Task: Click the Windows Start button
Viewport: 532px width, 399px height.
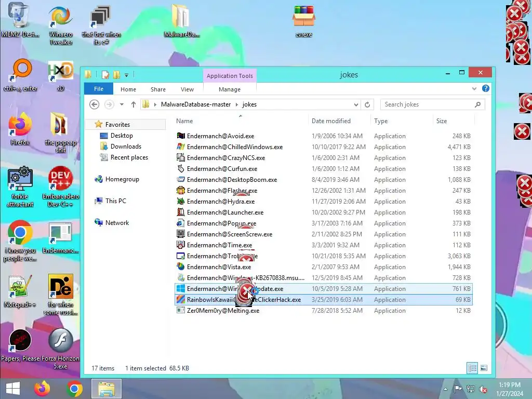Action: coord(13,389)
